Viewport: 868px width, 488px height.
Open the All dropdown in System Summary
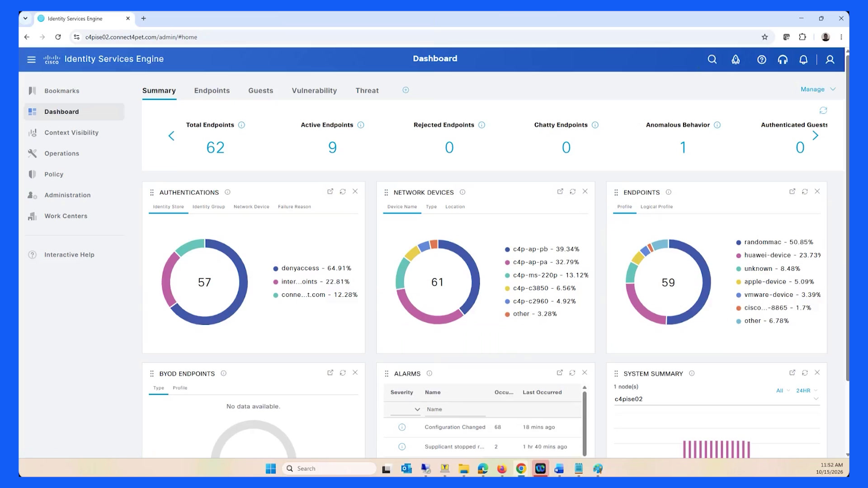pyautogui.click(x=783, y=390)
